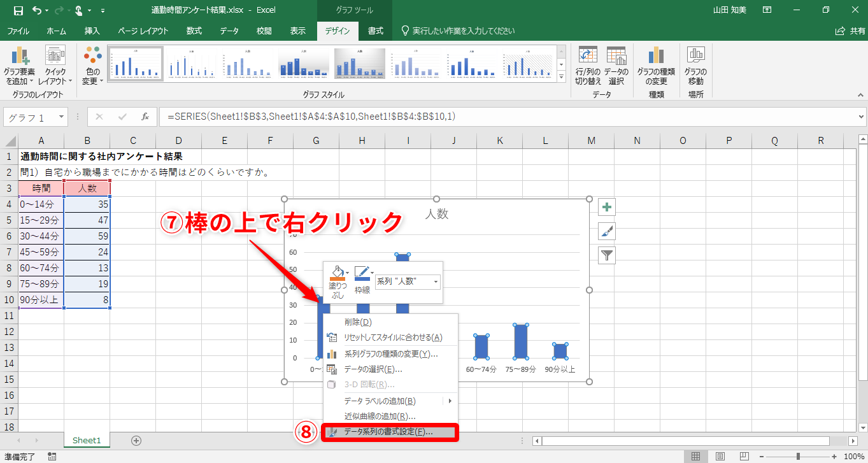The height and width of the screenshot is (463, 868).
Task: Click the Fill (塗りつぶし) paint bucket
Action: click(x=336, y=273)
